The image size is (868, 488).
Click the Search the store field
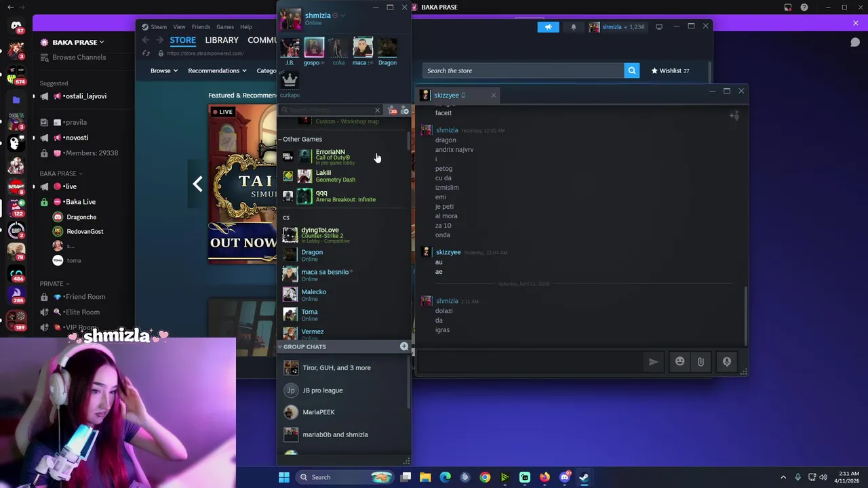pos(523,70)
